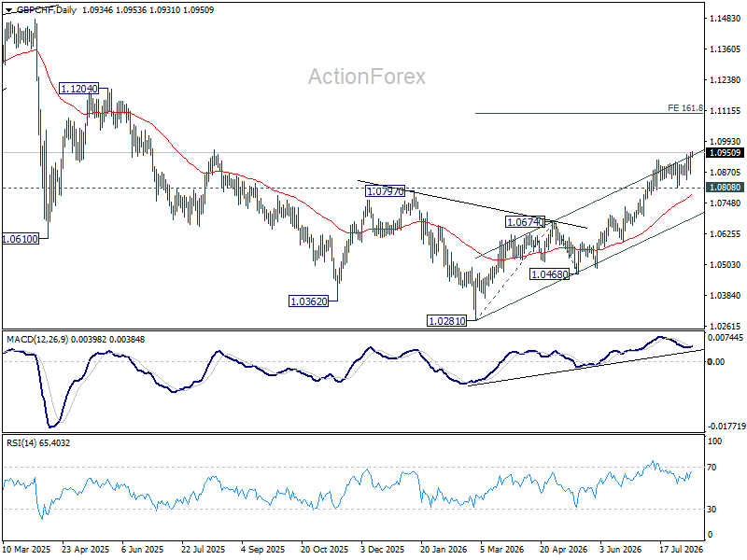The height and width of the screenshot is (560, 747).
Task: Click the 1.03620 price label
Action: pos(309,301)
